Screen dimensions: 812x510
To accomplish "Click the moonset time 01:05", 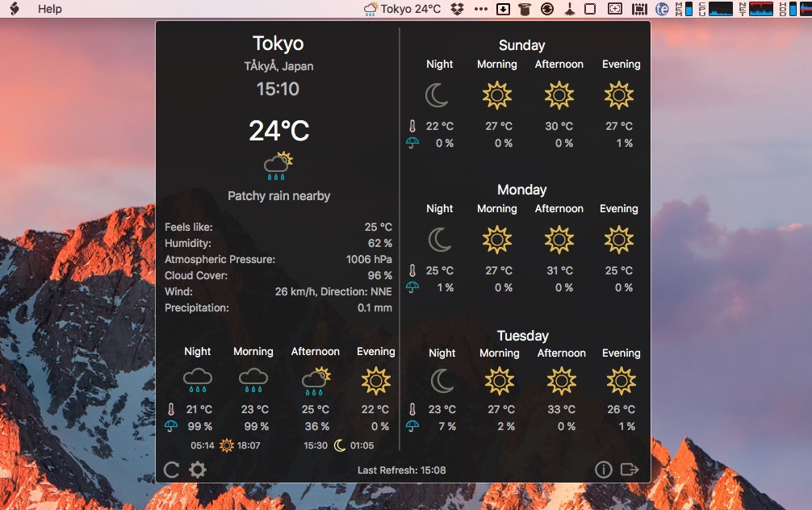I will tap(362, 445).
